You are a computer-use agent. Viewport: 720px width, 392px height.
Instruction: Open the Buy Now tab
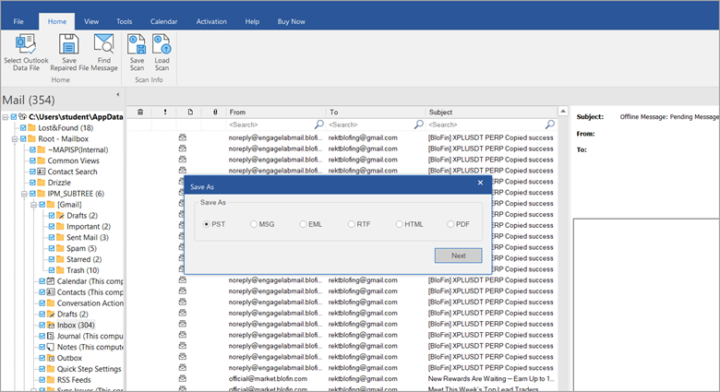[291, 22]
